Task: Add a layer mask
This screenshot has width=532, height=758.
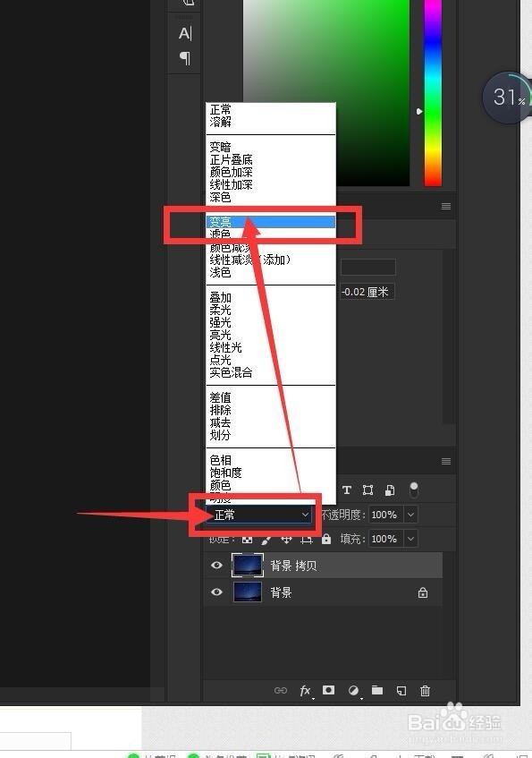Action: [x=328, y=690]
